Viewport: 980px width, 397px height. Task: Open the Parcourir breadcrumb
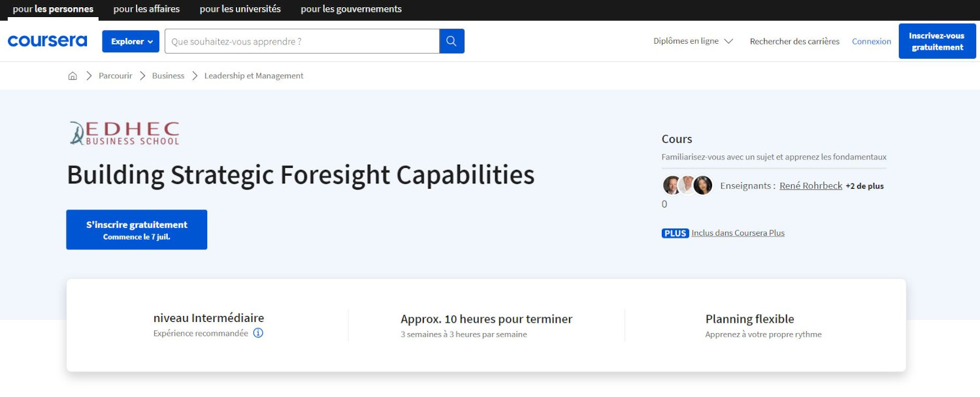point(115,76)
